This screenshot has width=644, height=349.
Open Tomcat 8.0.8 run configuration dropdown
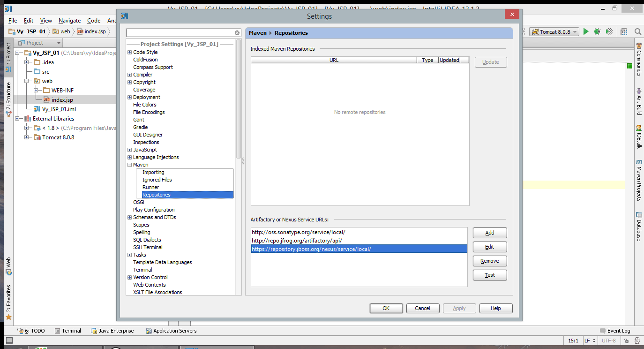[x=554, y=32]
